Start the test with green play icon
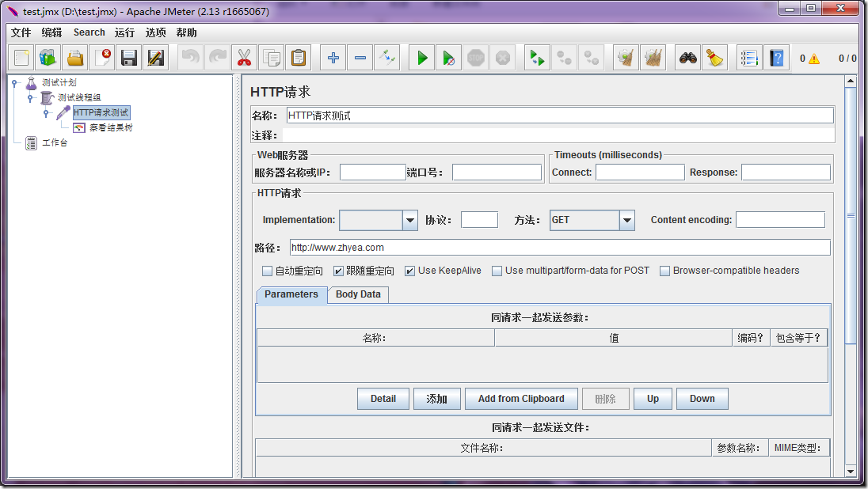 pyautogui.click(x=422, y=58)
